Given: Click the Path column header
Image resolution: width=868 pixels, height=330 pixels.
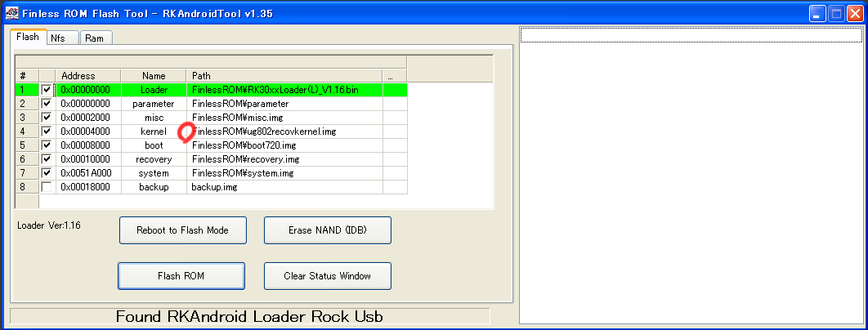Looking at the screenshot, I should 284,76.
